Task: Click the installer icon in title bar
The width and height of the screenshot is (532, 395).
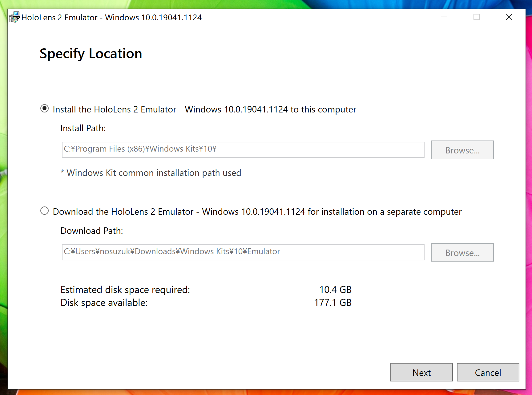Action: [x=14, y=17]
